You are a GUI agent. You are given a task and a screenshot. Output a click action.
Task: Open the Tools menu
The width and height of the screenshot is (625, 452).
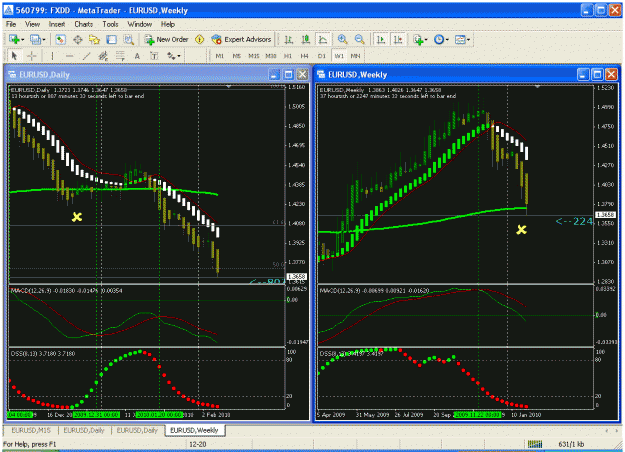point(110,24)
